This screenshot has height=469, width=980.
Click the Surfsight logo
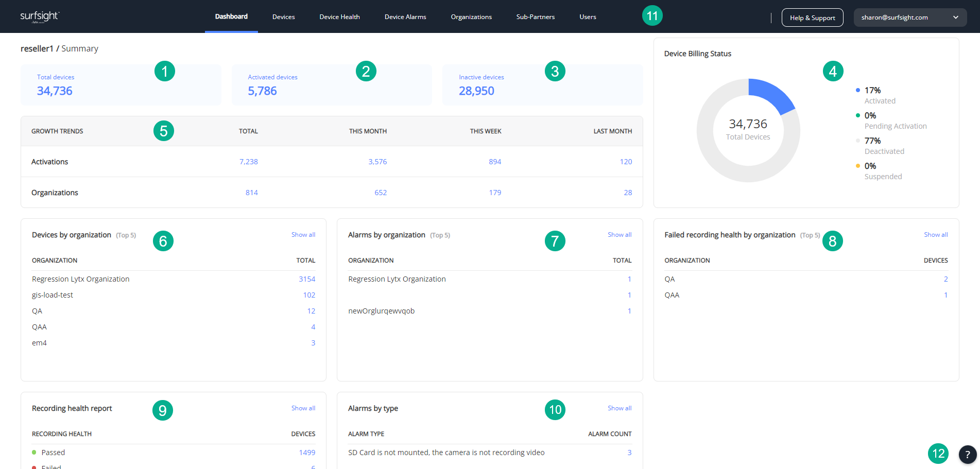click(40, 16)
